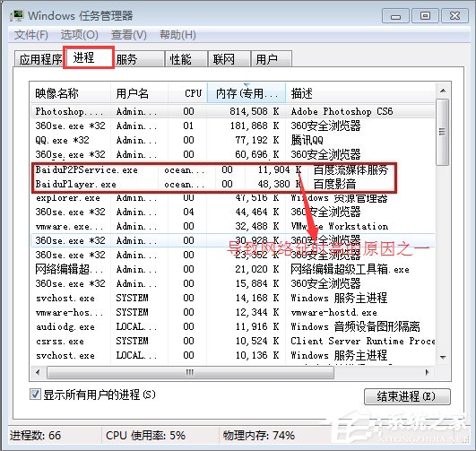Click the vertical scrollbar thumb
This screenshot has width=476, height=451.
(443, 132)
